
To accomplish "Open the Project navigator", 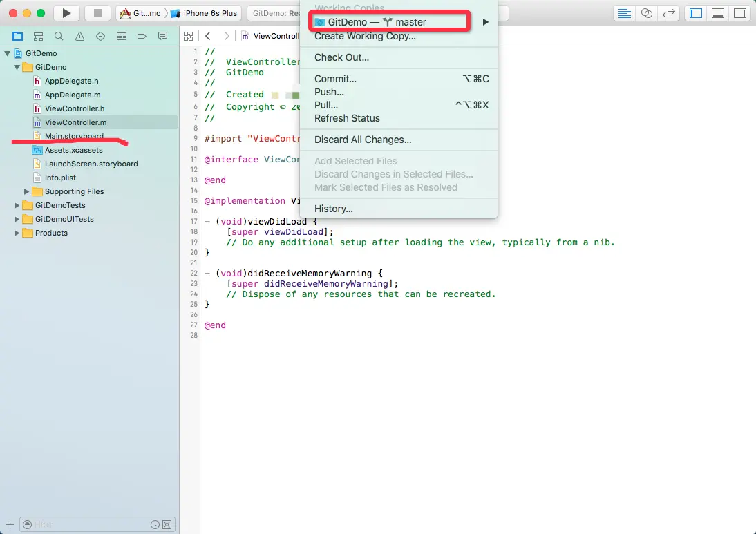I will [18, 36].
